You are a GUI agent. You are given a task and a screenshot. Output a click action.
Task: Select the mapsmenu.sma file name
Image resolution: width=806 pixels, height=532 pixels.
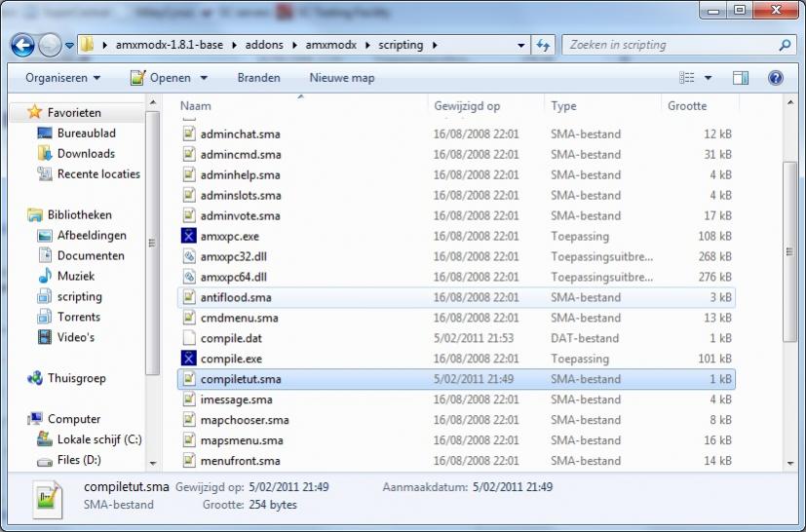point(242,440)
